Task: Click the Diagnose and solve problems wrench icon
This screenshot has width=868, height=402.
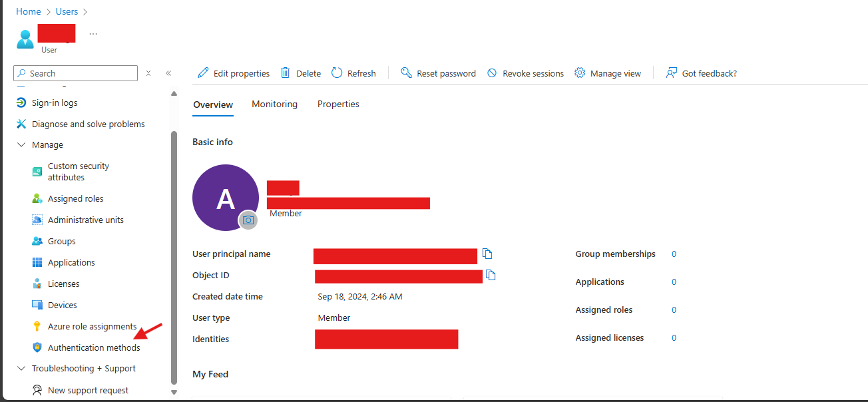Action: click(21, 124)
